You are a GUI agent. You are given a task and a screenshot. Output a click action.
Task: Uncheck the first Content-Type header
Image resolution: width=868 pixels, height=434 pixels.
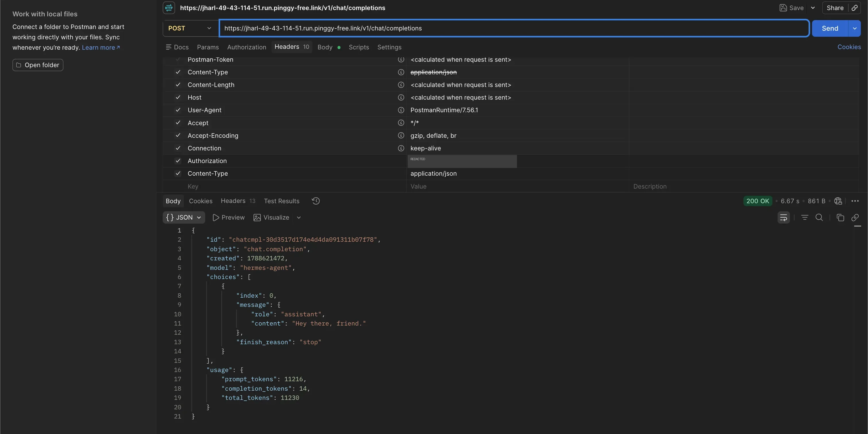[x=178, y=72]
